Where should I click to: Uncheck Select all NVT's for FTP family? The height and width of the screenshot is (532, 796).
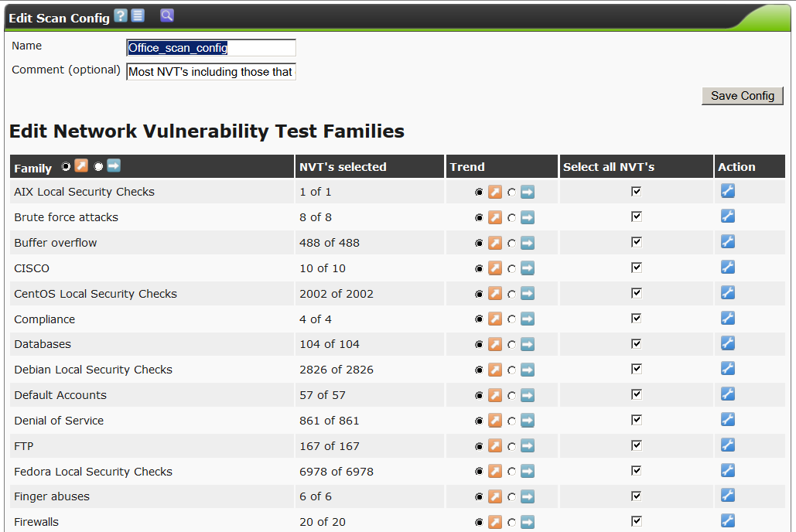coord(637,445)
